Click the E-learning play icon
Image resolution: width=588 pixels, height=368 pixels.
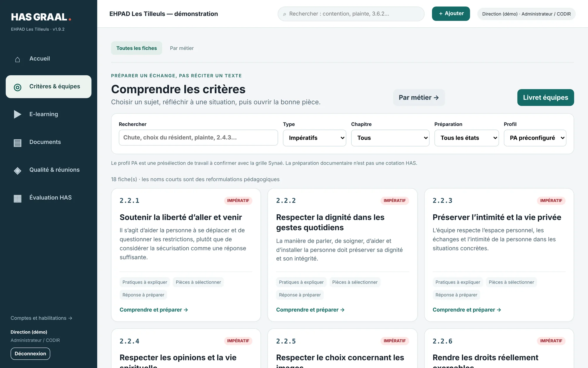[x=18, y=114]
